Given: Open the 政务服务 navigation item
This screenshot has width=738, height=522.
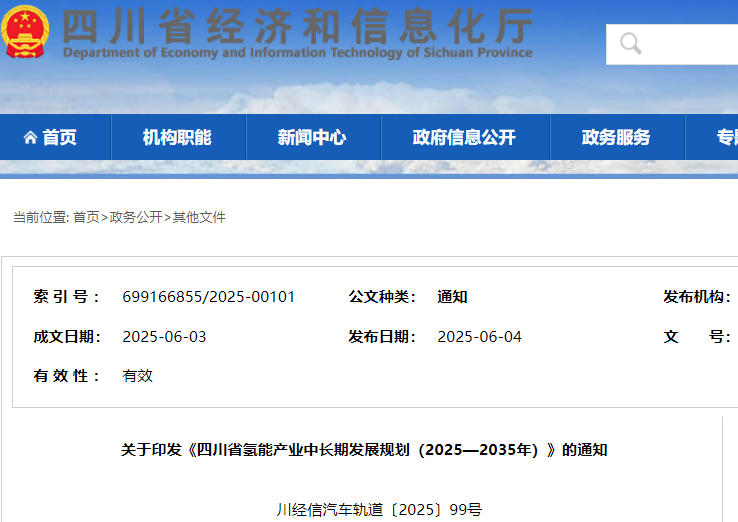Looking at the screenshot, I should [616, 138].
